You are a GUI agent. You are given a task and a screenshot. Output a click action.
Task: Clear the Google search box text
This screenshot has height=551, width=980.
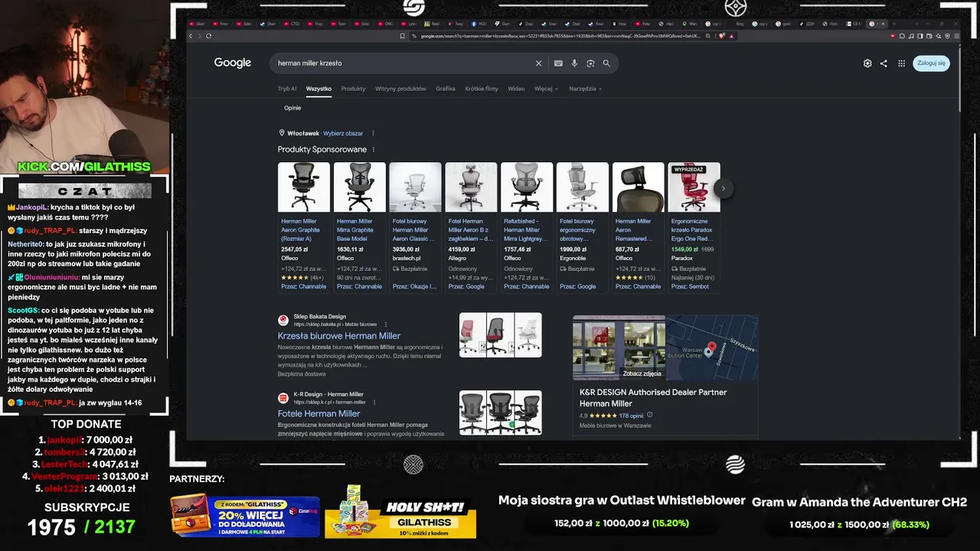pos(538,64)
